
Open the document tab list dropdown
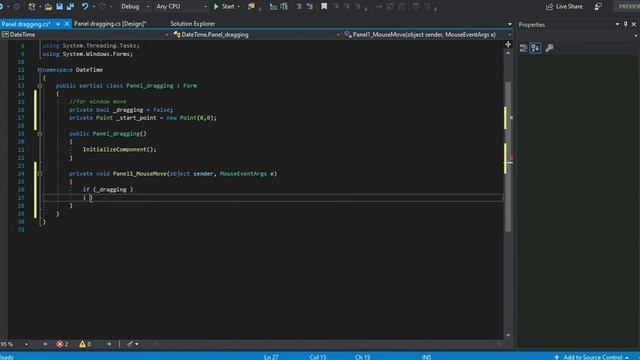pyautogui.click(x=509, y=24)
